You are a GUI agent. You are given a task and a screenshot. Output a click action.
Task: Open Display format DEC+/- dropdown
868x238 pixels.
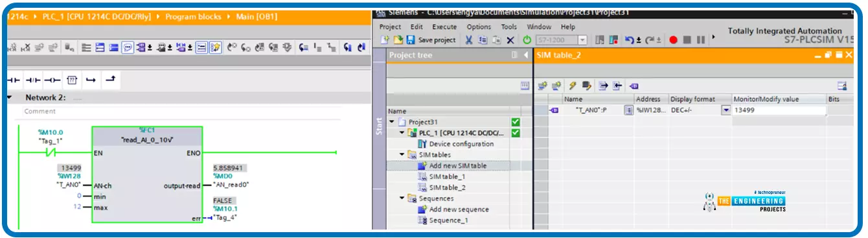click(x=726, y=110)
